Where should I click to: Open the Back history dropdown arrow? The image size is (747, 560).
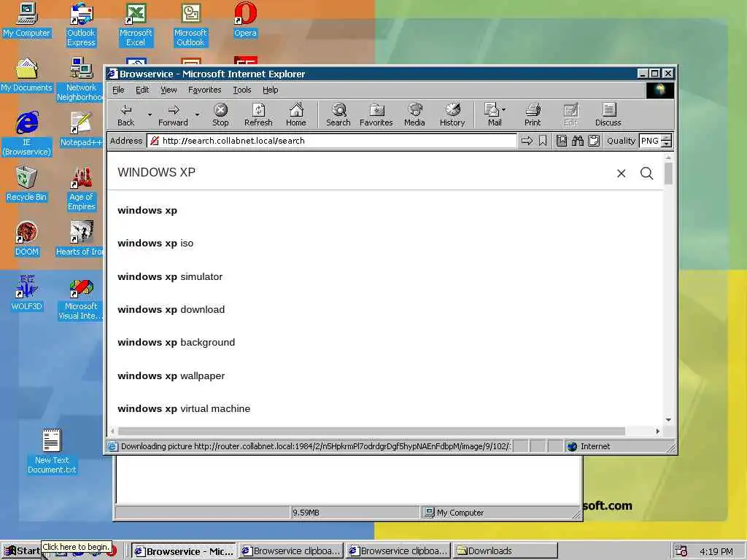(x=150, y=114)
